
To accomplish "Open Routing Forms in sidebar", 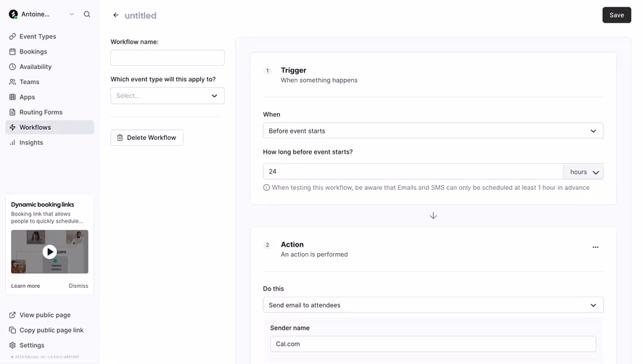I will click(49, 112).
